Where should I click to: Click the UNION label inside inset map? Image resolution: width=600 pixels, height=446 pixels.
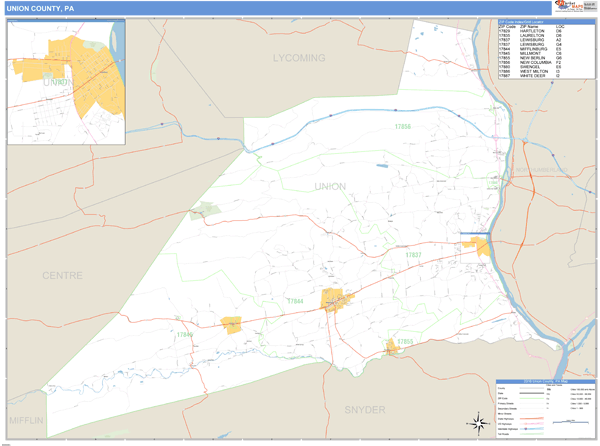coord(58,83)
